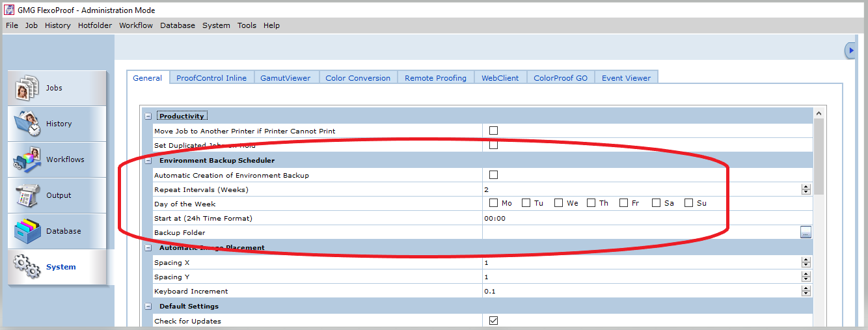
Task: Select the System gears section
Action: [57, 267]
